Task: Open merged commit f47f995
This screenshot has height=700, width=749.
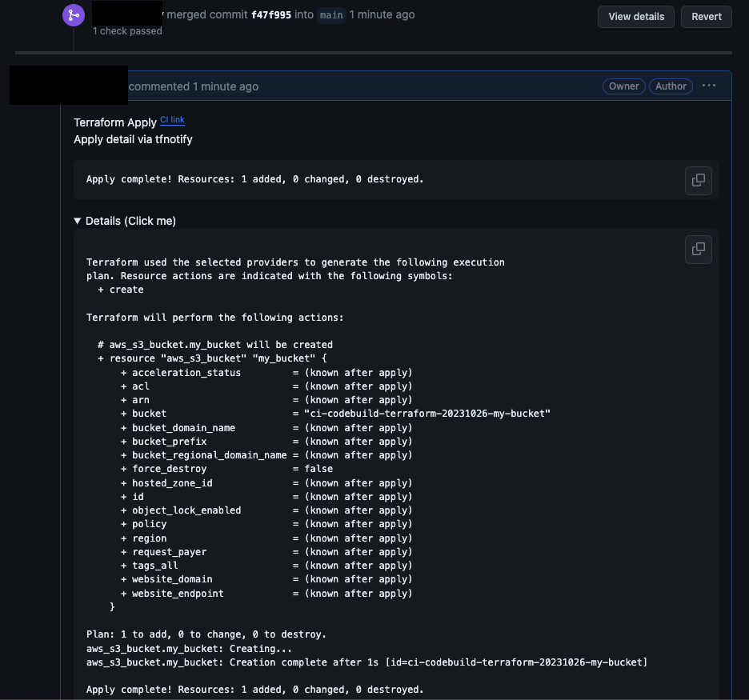Action: (270, 15)
